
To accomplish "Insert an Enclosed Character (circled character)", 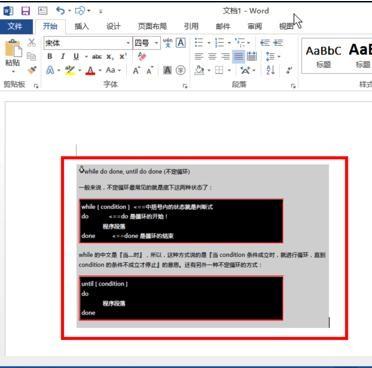I will coord(180,70).
